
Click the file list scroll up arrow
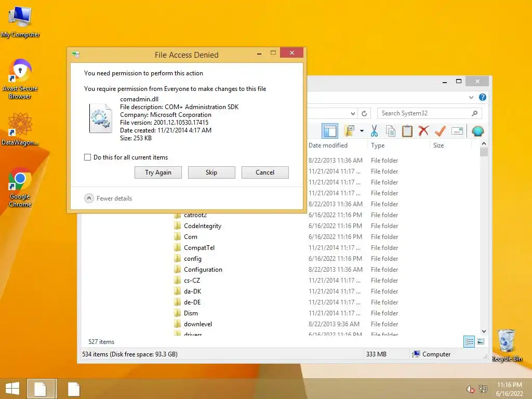(484, 143)
